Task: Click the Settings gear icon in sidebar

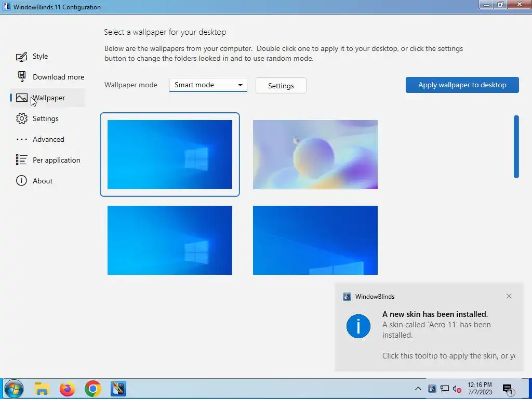Action: [x=22, y=118]
